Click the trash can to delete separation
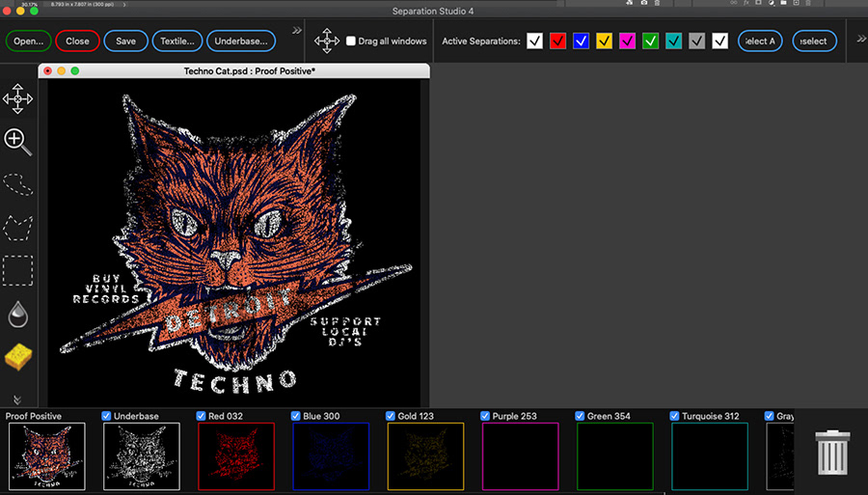The image size is (868, 495). coord(832,453)
